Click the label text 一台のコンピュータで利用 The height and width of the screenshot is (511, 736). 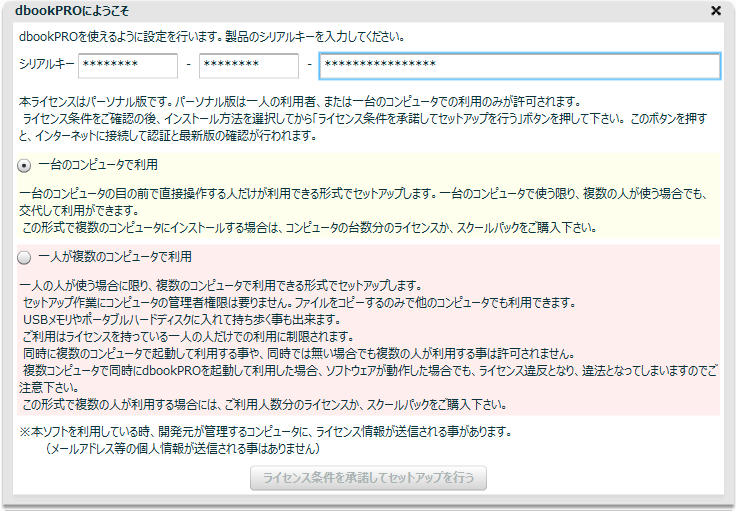[98, 165]
